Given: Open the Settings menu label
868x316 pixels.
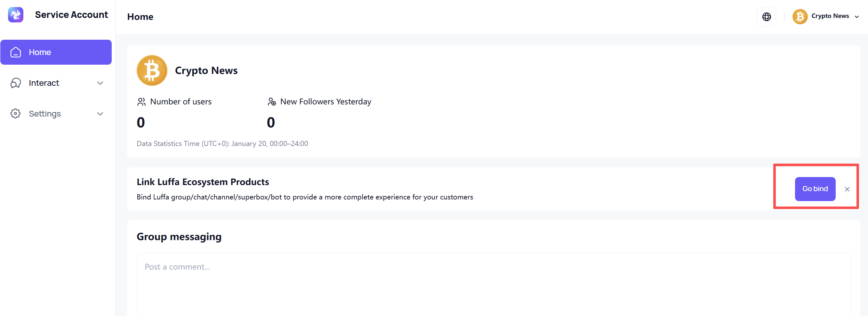Looking at the screenshot, I should 45,114.
